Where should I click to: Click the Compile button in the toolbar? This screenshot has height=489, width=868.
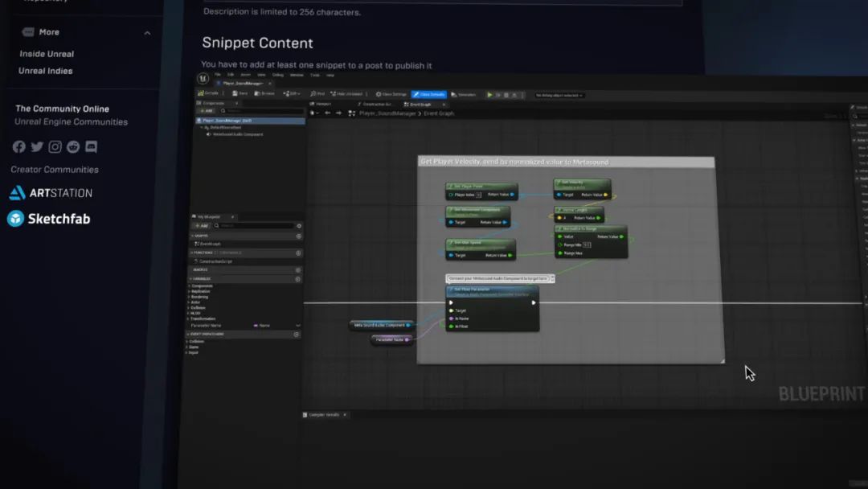click(x=212, y=93)
